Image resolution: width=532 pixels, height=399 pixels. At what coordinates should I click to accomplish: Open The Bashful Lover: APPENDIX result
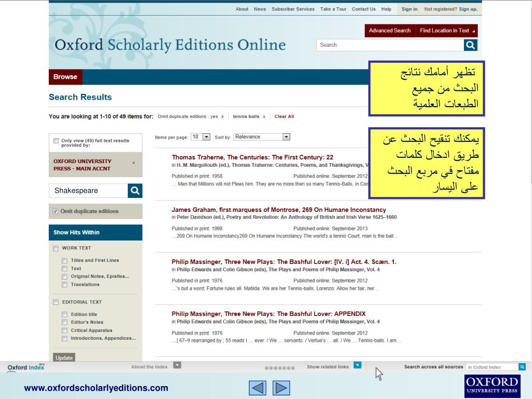269,314
